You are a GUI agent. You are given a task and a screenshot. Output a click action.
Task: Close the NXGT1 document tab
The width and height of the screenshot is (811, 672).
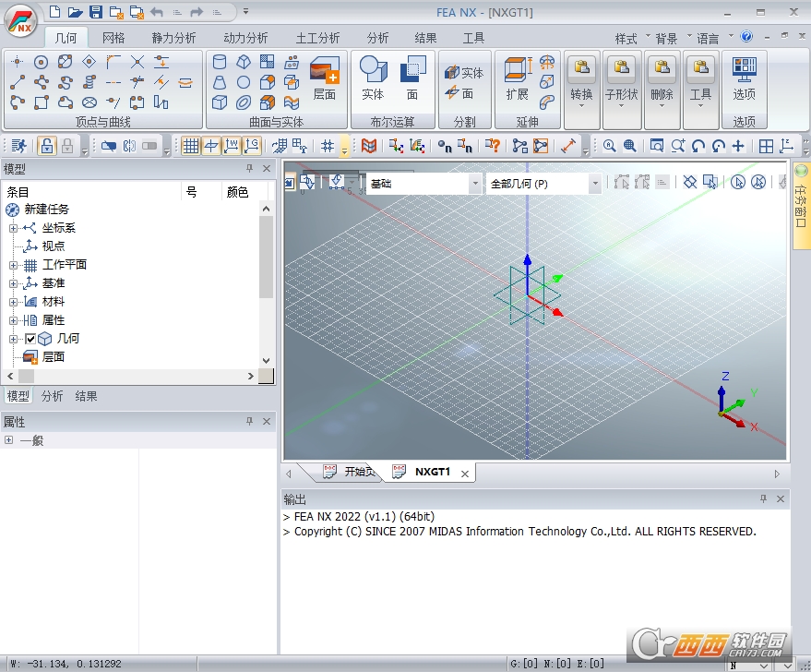click(465, 474)
